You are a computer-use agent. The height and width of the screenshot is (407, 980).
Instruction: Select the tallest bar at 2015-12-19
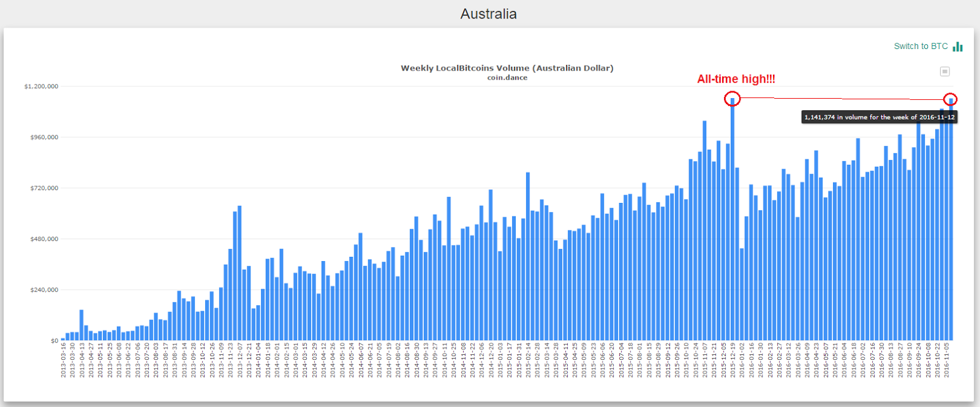click(733, 219)
